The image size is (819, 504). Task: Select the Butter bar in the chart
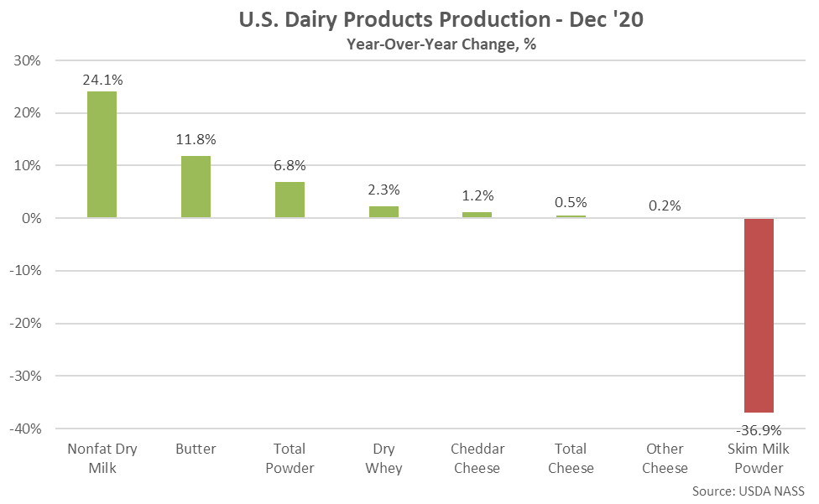[196, 186]
